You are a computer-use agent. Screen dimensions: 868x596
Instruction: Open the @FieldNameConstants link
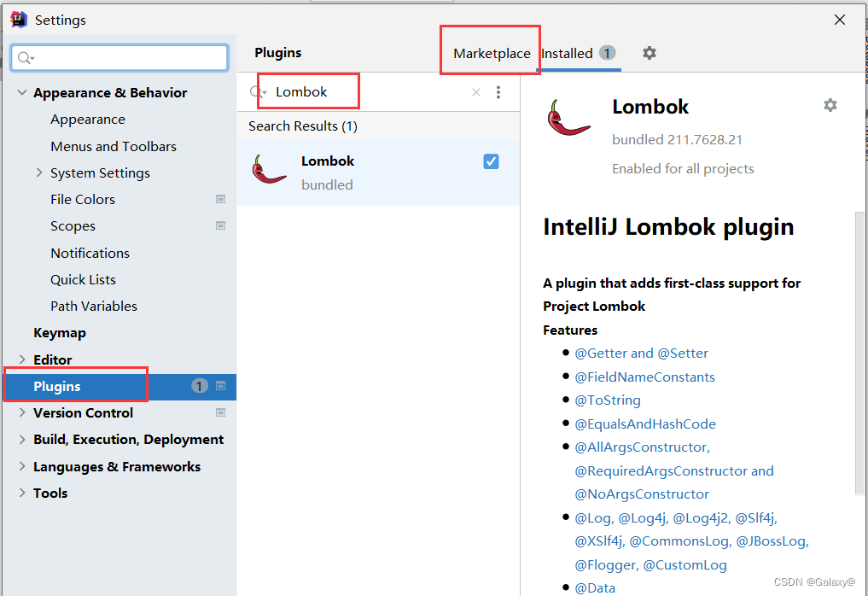pos(645,377)
